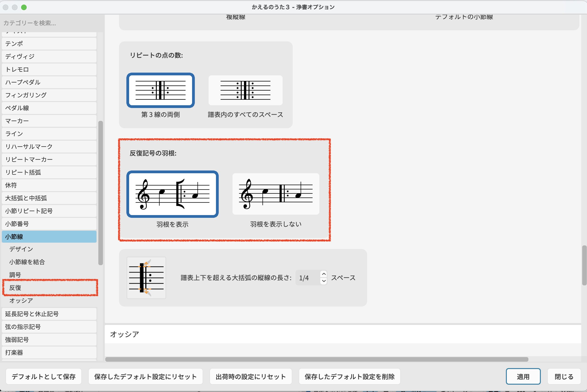Screen dimensions: 587x392
Task: Click the '適用' button
Action: click(523, 377)
